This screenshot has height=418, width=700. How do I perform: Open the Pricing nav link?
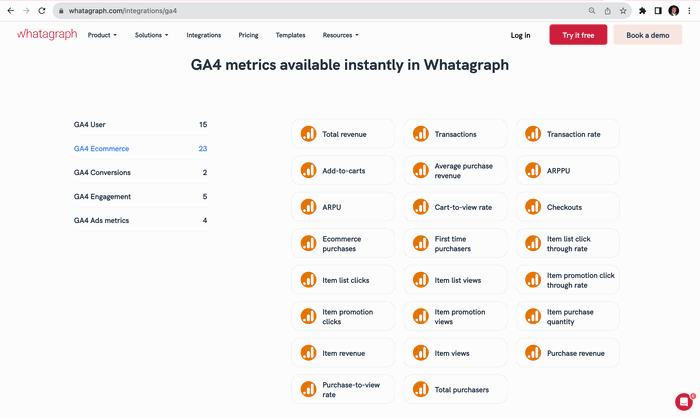pyautogui.click(x=248, y=35)
